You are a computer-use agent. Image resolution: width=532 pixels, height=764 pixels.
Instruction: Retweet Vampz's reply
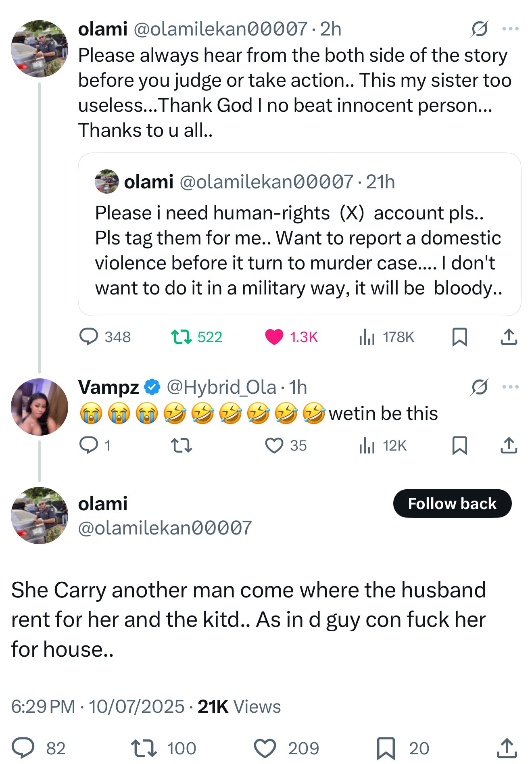point(181,445)
